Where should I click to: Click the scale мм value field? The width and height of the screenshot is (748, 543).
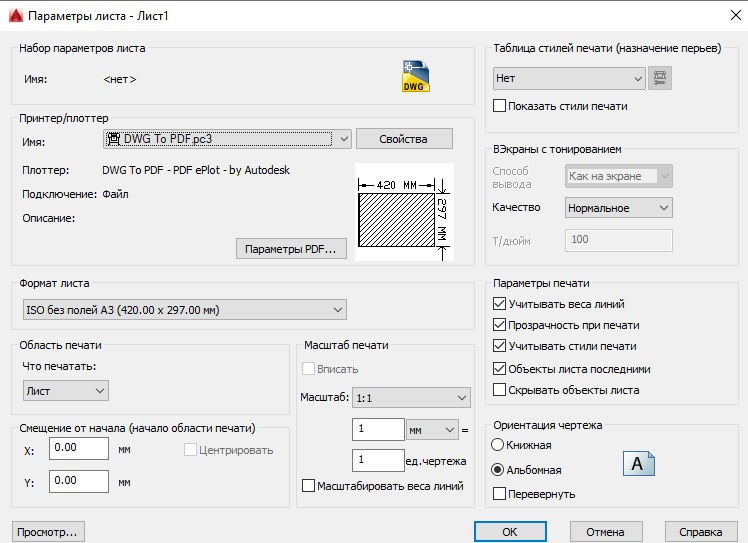(378, 430)
